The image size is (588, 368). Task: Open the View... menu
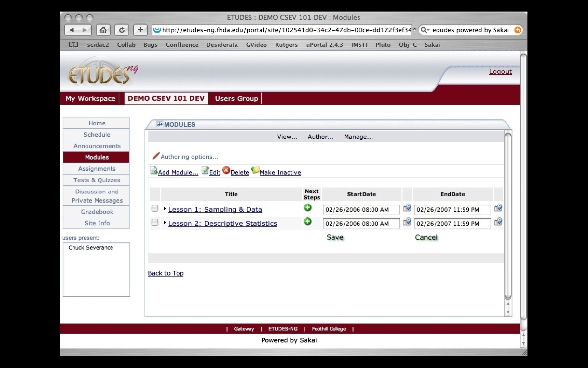pos(287,137)
